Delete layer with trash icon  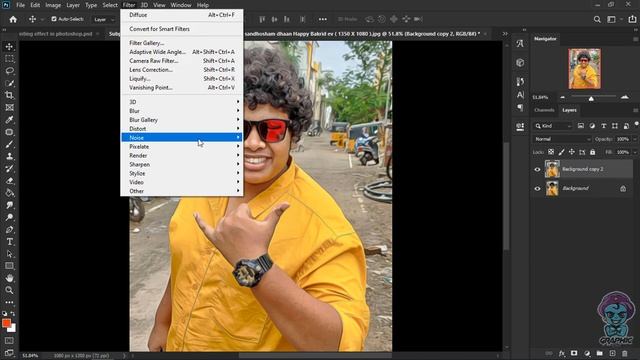point(625,353)
